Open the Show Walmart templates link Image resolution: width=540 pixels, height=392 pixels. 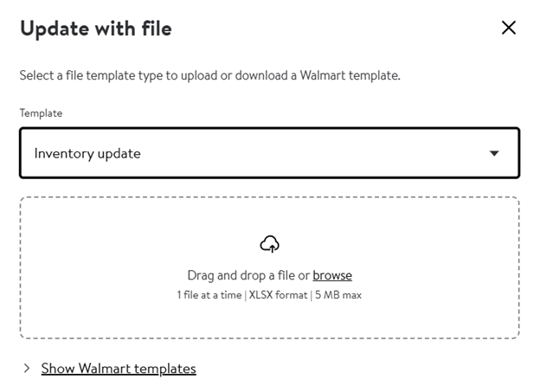[119, 369]
